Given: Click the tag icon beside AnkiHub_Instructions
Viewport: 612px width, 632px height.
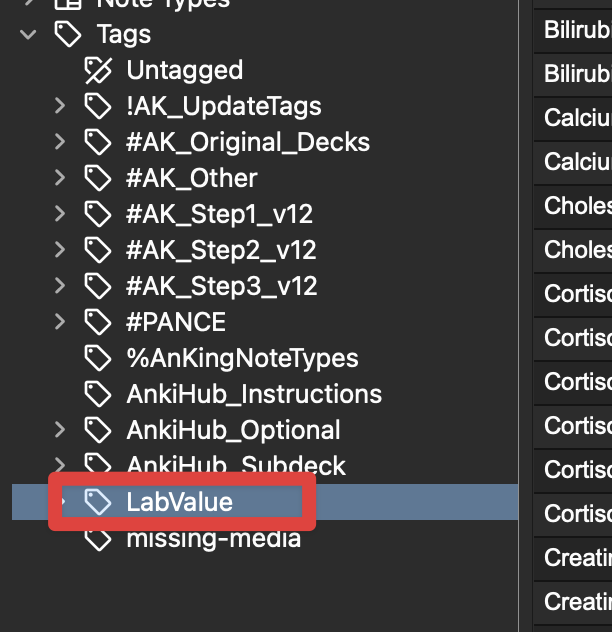Looking at the screenshot, I should 97,394.
